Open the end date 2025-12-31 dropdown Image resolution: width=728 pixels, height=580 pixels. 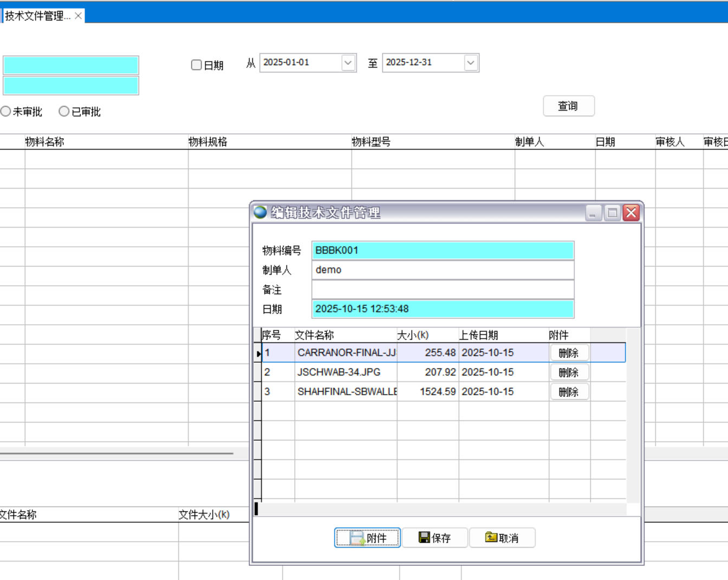tap(471, 63)
